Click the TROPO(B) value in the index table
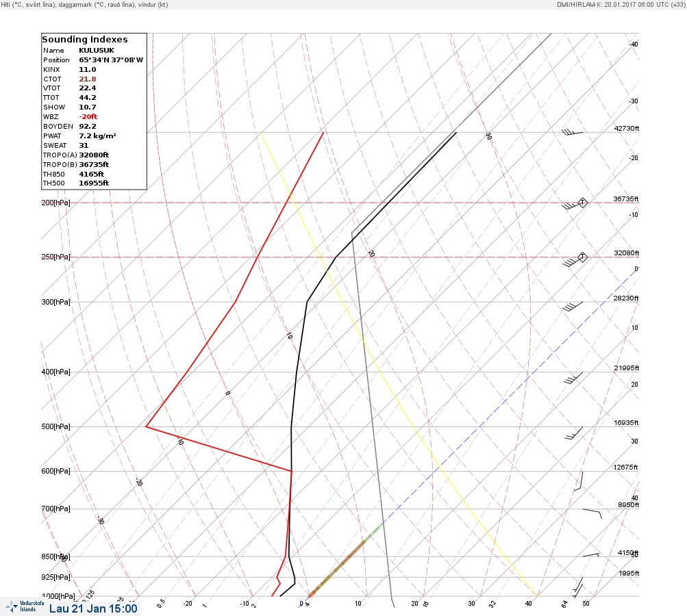The height and width of the screenshot is (616, 687). [94, 165]
